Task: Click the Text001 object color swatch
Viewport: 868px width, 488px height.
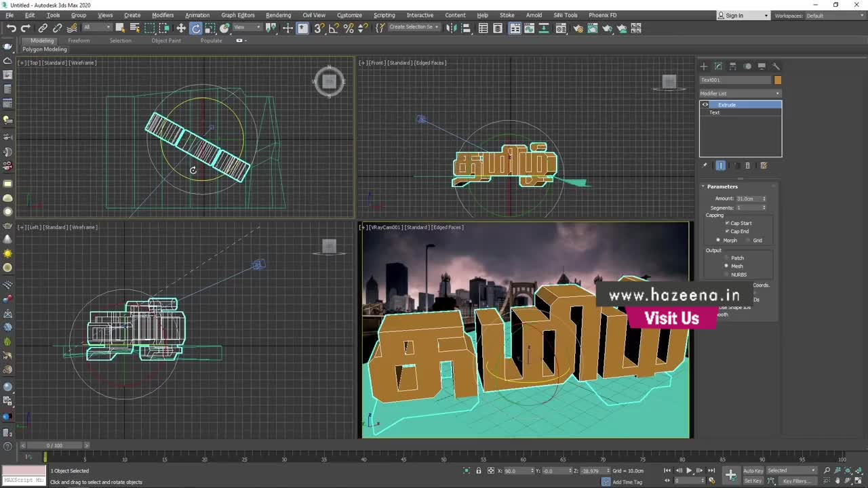Action: tap(777, 80)
